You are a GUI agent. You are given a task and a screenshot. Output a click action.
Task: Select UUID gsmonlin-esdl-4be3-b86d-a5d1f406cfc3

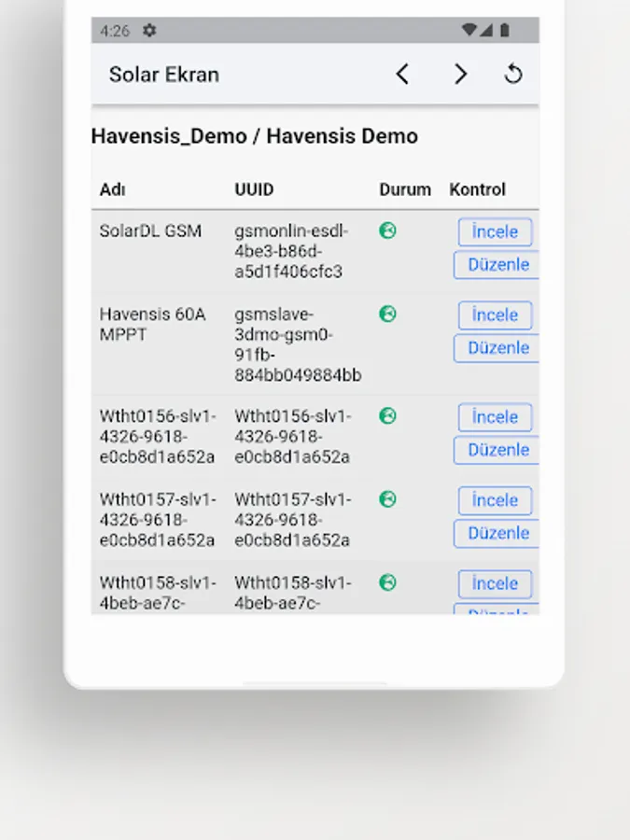click(291, 251)
